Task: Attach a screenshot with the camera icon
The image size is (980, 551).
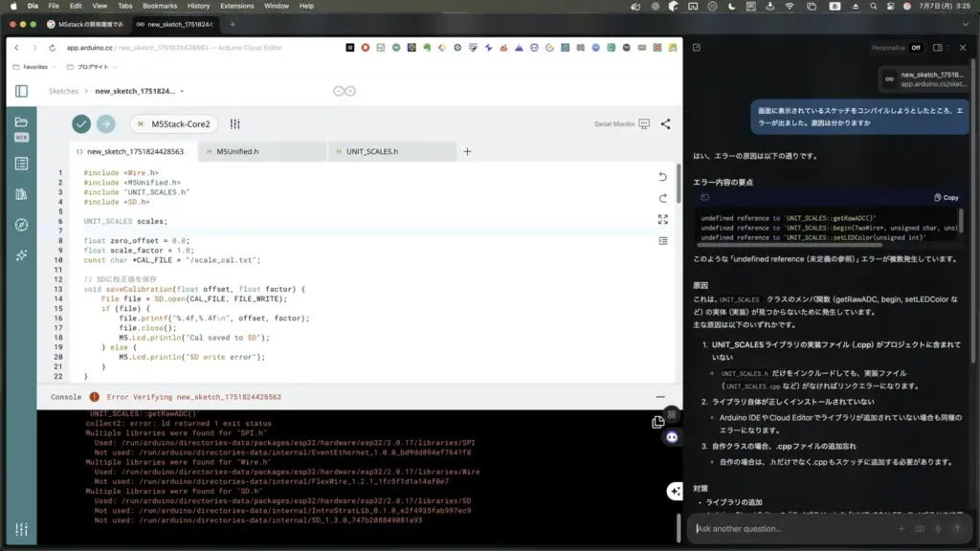Action: click(920, 528)
